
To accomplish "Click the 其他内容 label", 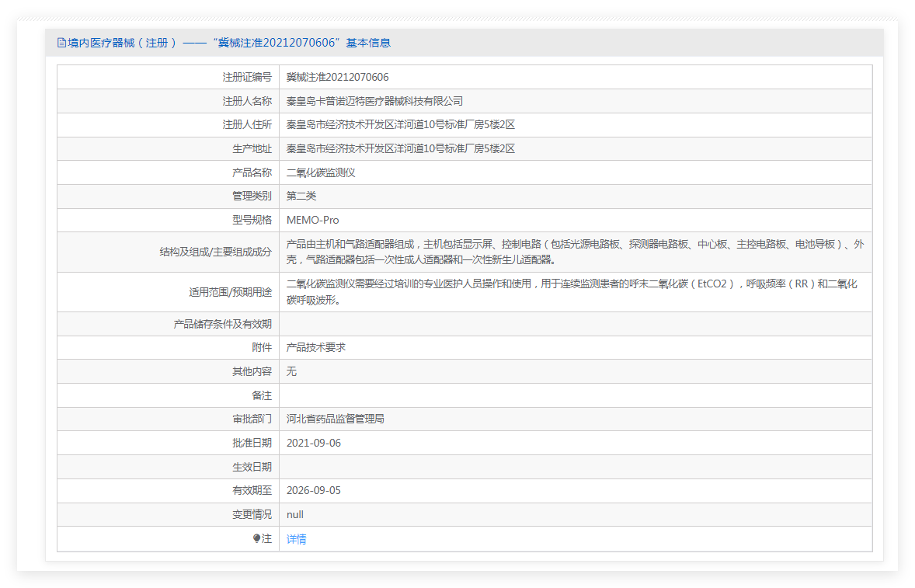I will 252,371.
